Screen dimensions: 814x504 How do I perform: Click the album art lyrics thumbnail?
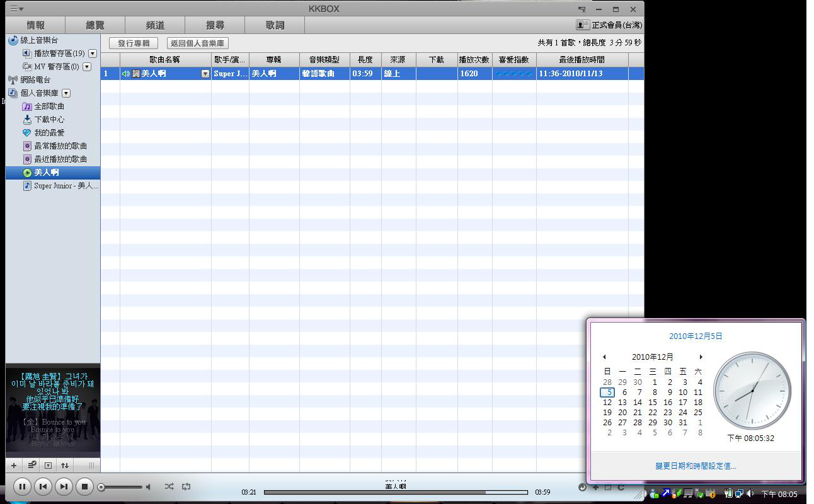coord(53,410)
